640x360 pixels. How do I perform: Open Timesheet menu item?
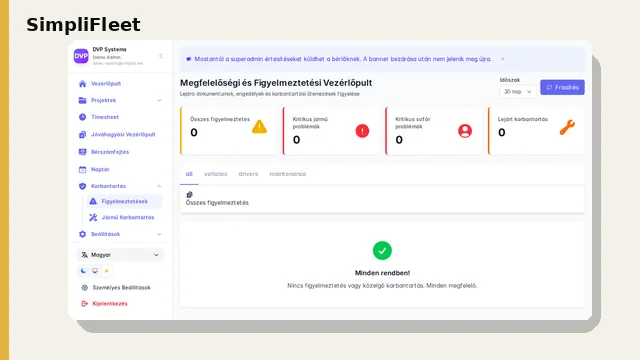105,117
